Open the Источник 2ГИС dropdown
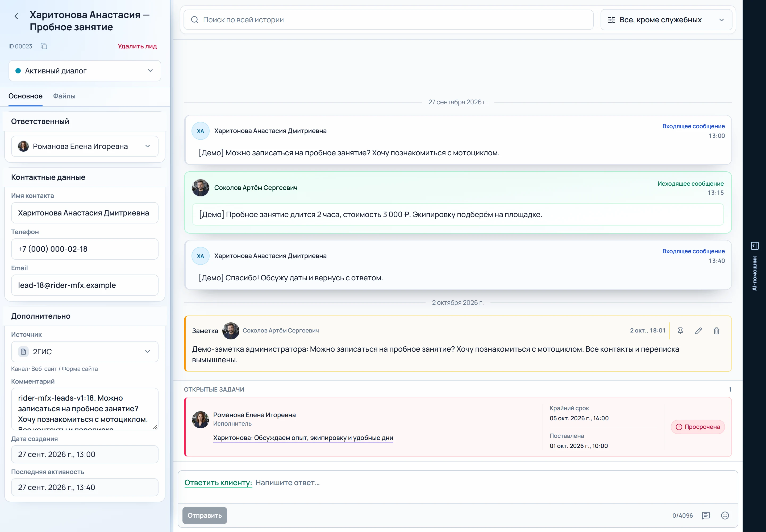This screenshot has height=532, width=766. tap(85, 351)
